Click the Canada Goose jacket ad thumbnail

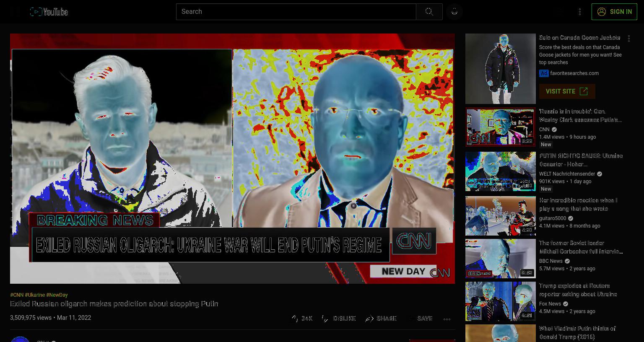click(x=501, y=69)
